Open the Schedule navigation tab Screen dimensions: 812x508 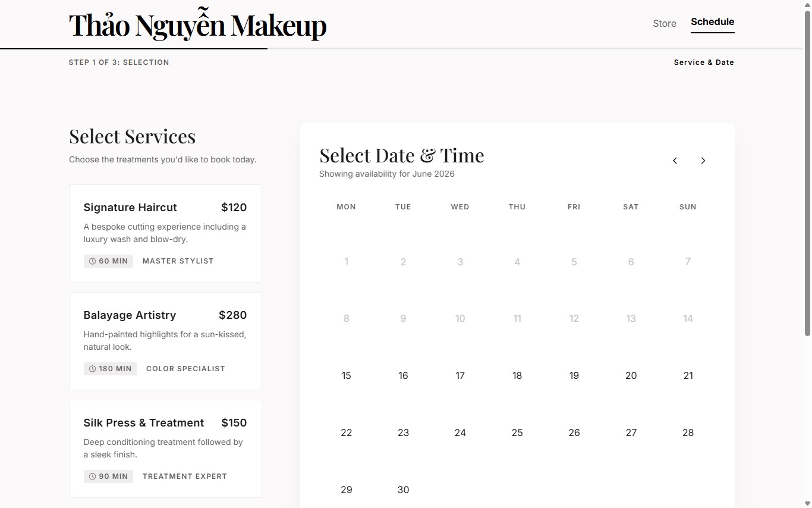(x=712, y=22)
